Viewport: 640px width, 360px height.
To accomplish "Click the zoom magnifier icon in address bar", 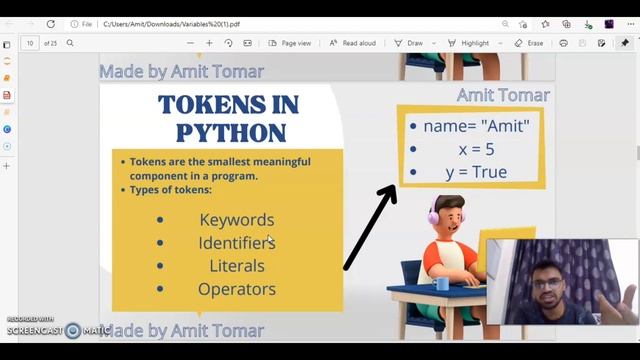I will pos(505,24).
